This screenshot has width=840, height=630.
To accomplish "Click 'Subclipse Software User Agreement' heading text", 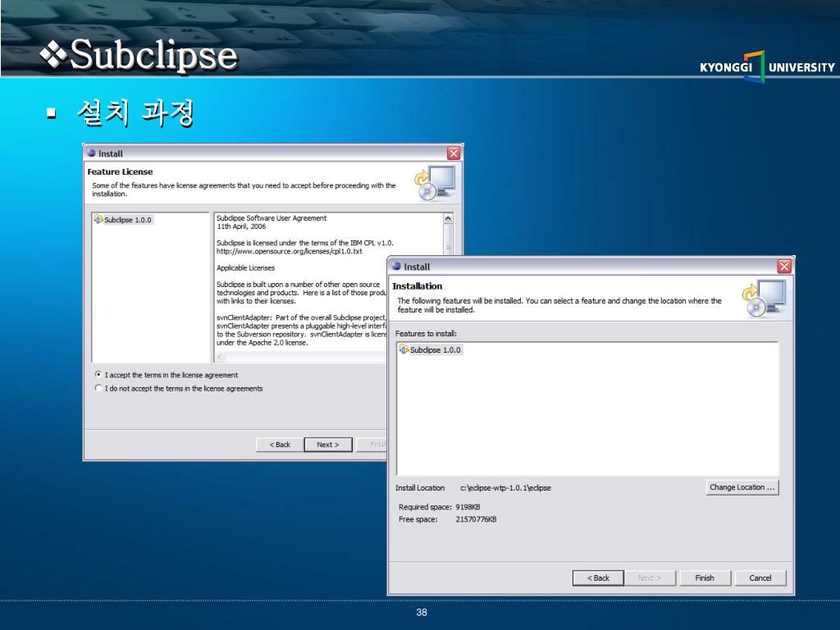I will point(271,218).
